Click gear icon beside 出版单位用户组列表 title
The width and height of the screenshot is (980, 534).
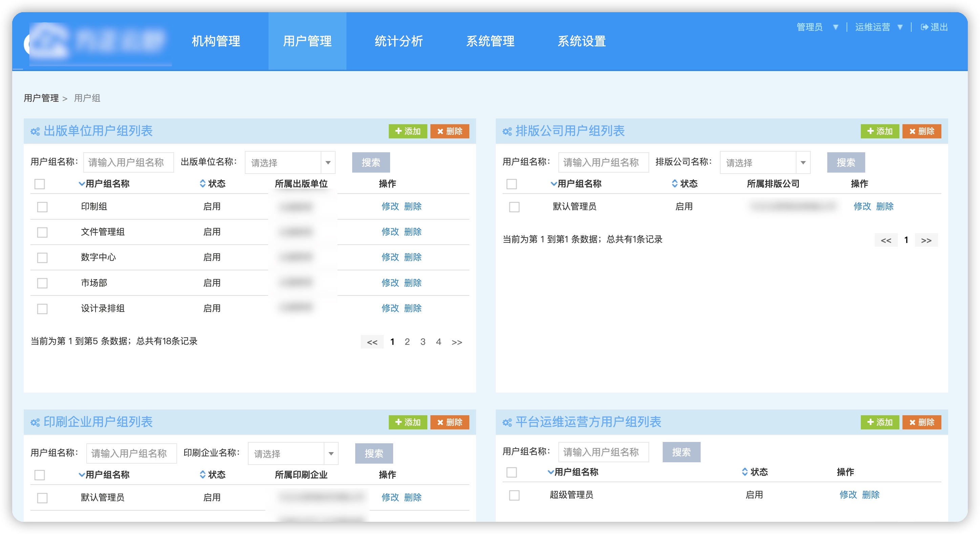(35, 132)
